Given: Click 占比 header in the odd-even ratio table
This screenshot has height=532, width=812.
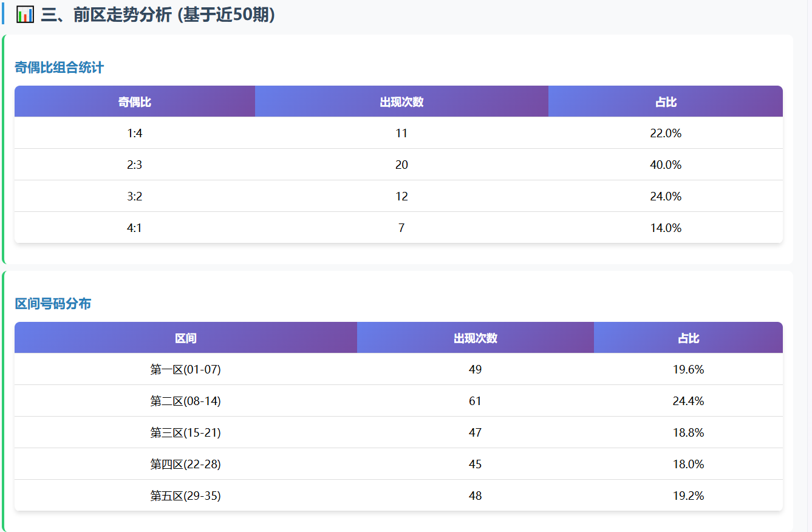Looking at the screenshot, I should tap(666, 102).
